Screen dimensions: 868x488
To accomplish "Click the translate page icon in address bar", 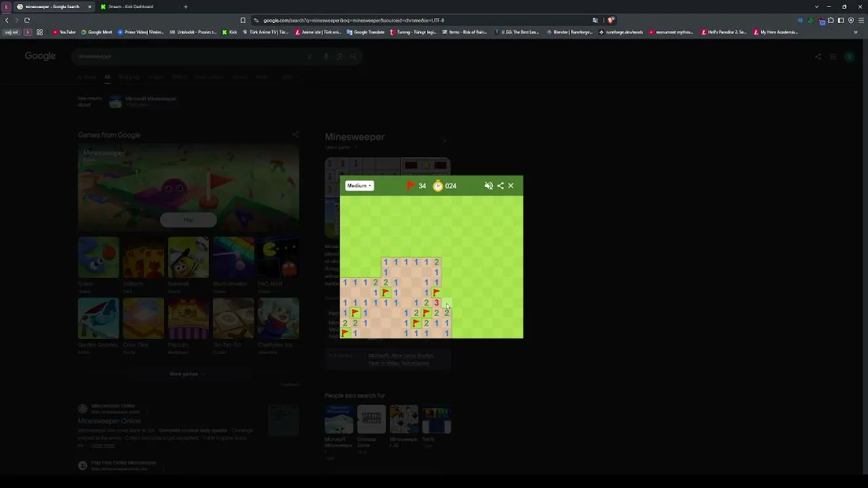I will 595,20.
